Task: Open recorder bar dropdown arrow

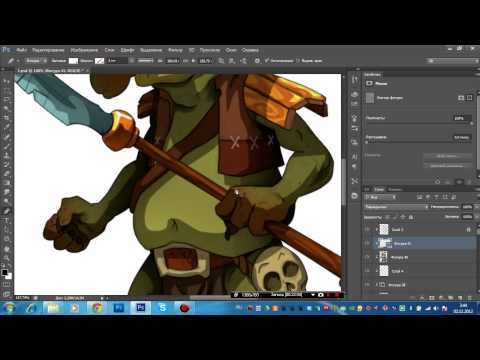Action: click(x=313, y=295)
